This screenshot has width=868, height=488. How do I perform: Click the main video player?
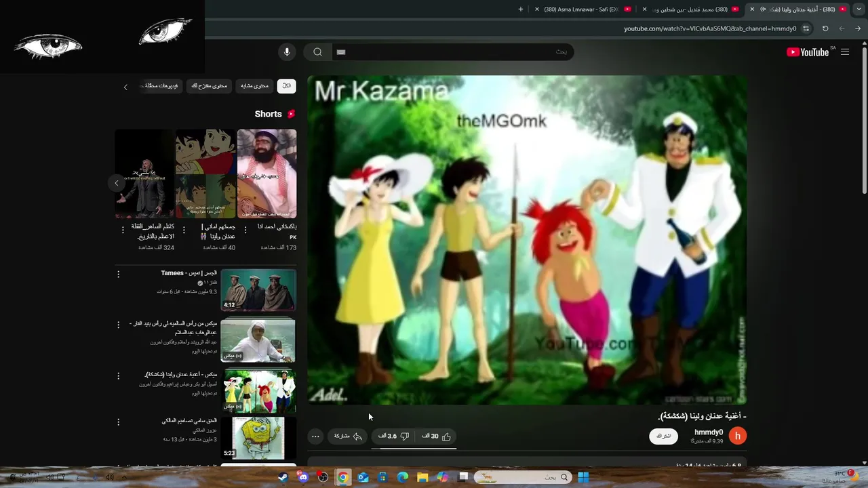point(527,240)
